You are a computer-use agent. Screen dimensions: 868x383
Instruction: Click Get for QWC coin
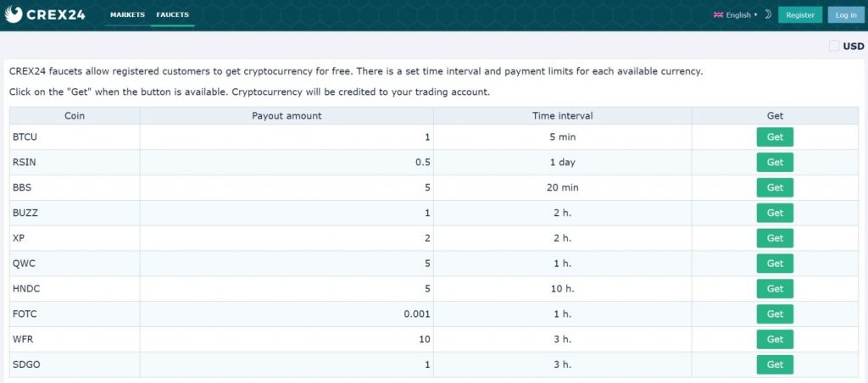click(775, 264)
